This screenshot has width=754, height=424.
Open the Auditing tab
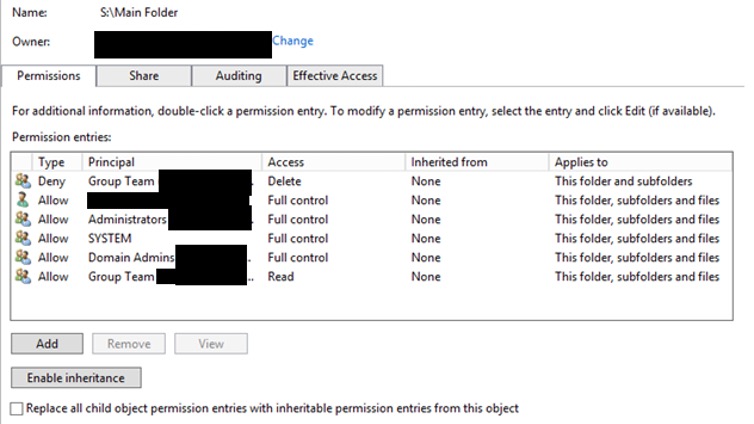tap(238, 76)
